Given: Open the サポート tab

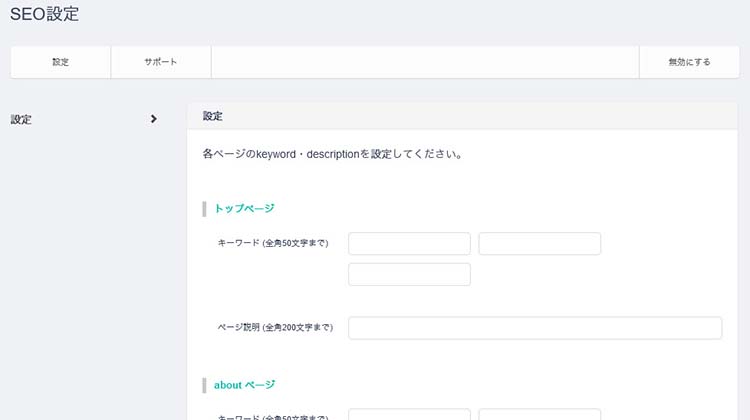Looking at the screenshot, I should point(161,62).
